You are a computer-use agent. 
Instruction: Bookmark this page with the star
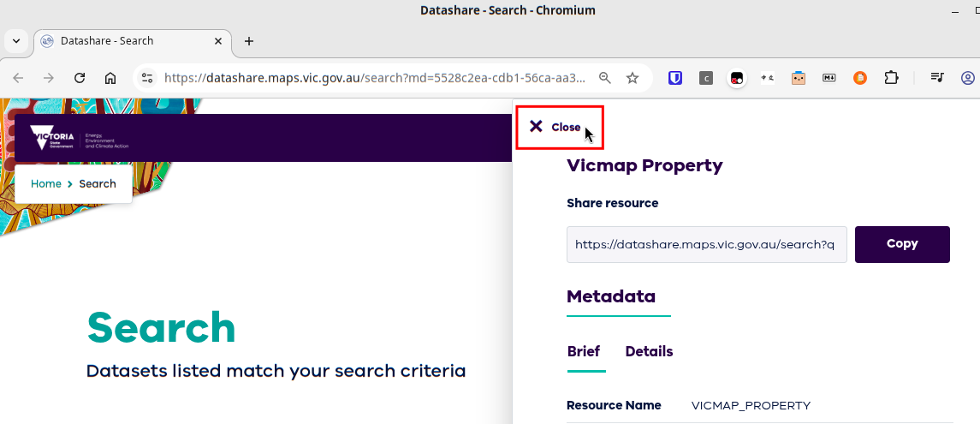coord(633,78)
